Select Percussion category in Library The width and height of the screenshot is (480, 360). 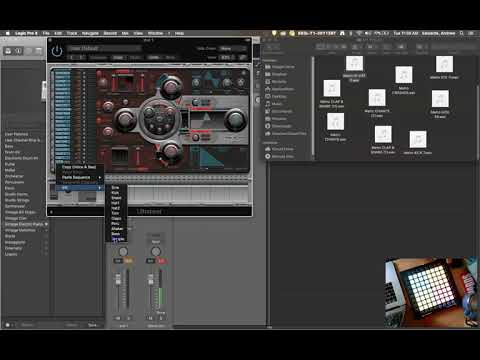[x=14, y=182]
